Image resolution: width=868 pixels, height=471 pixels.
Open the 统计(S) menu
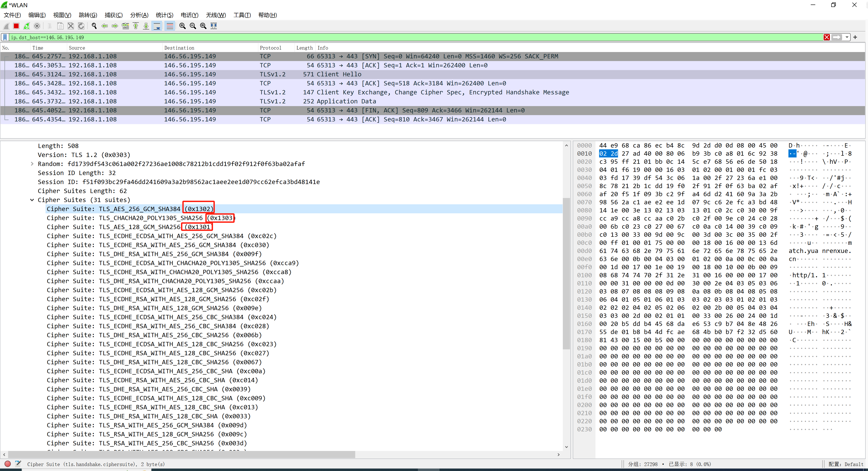coord(165,15)
